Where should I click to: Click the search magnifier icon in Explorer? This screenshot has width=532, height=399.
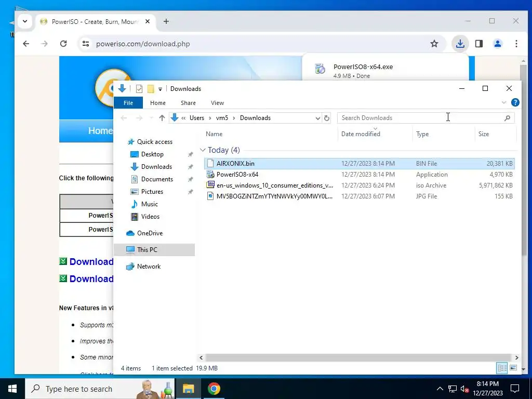point(507,118)
